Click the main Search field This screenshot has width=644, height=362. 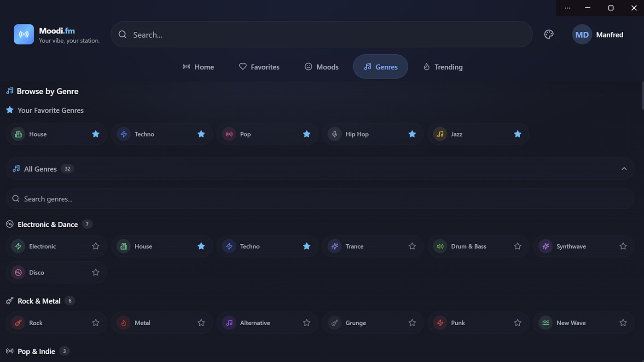pos(322,34)
